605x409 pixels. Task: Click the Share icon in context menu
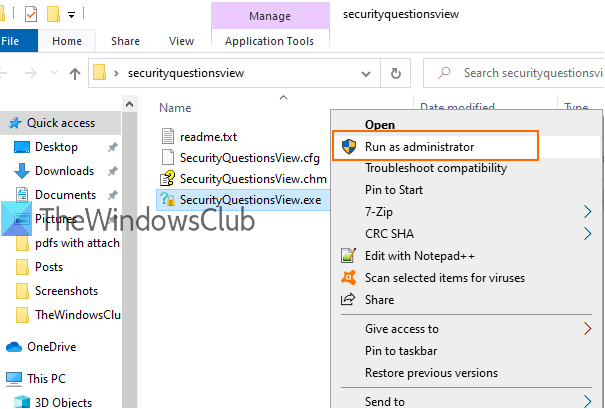click(348, 299)
